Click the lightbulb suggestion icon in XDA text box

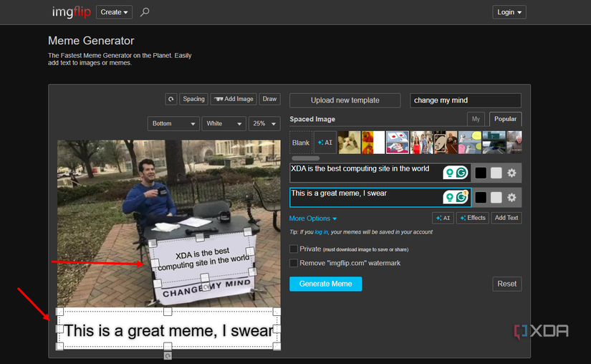point(450,173)
